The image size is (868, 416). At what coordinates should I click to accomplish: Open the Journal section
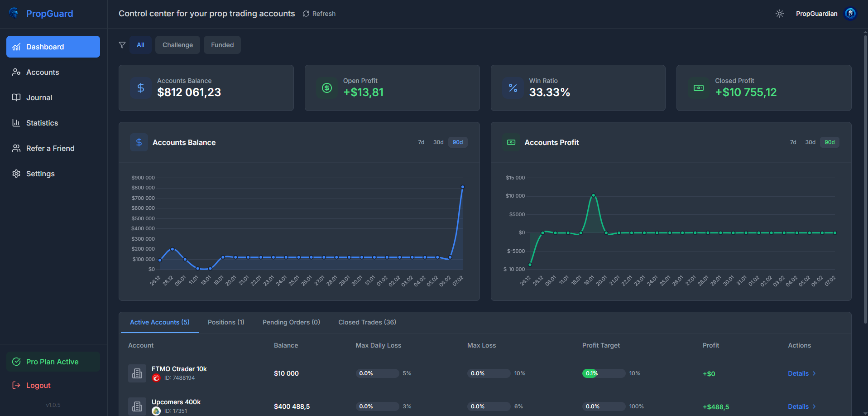point(40,97)
